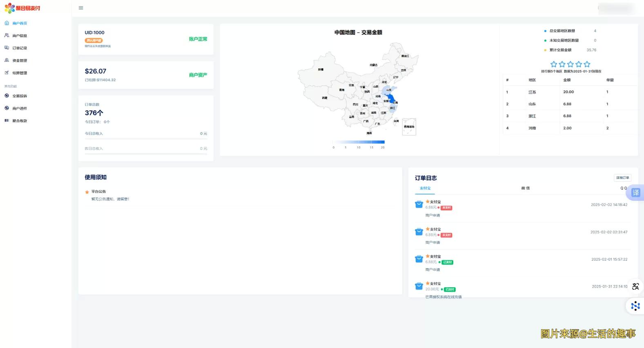Click the 商户首页 home icon

point(7,23)
